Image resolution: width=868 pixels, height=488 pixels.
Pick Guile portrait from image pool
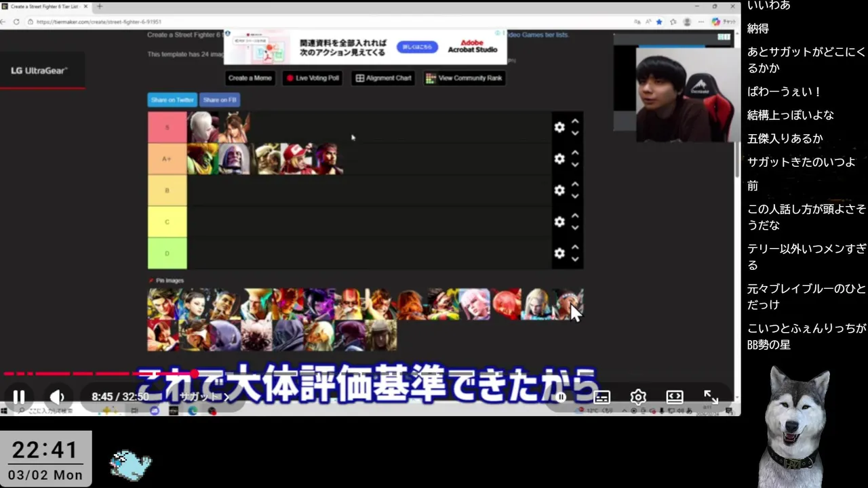(257, 304)
